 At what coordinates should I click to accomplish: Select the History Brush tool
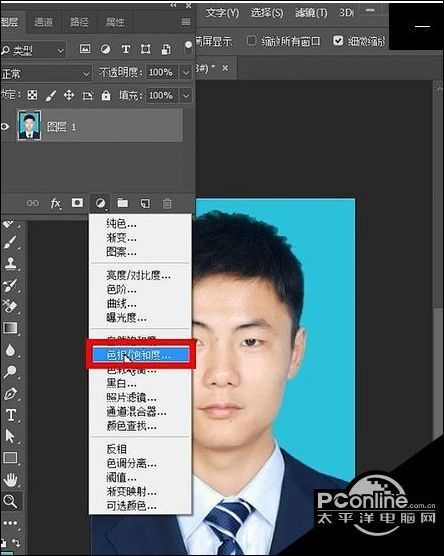pyautogui.click(x=10, y=285)
